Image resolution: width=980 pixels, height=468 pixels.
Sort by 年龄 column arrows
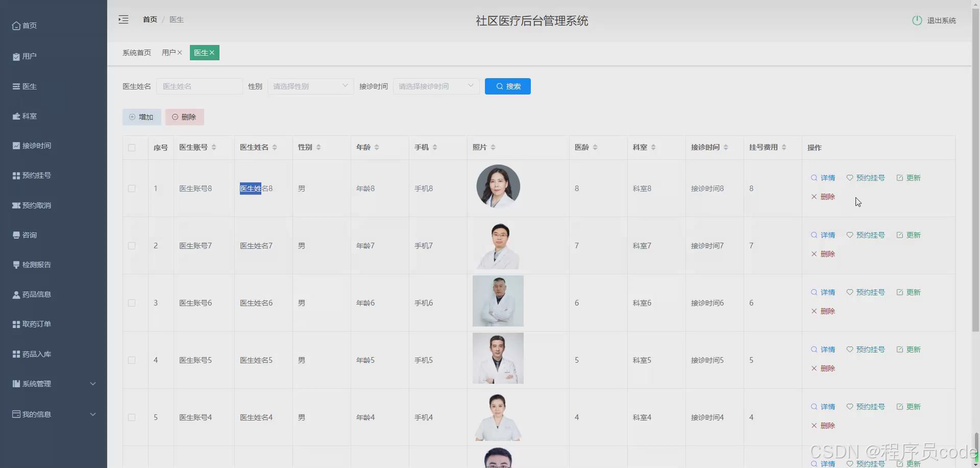point(377,147)
